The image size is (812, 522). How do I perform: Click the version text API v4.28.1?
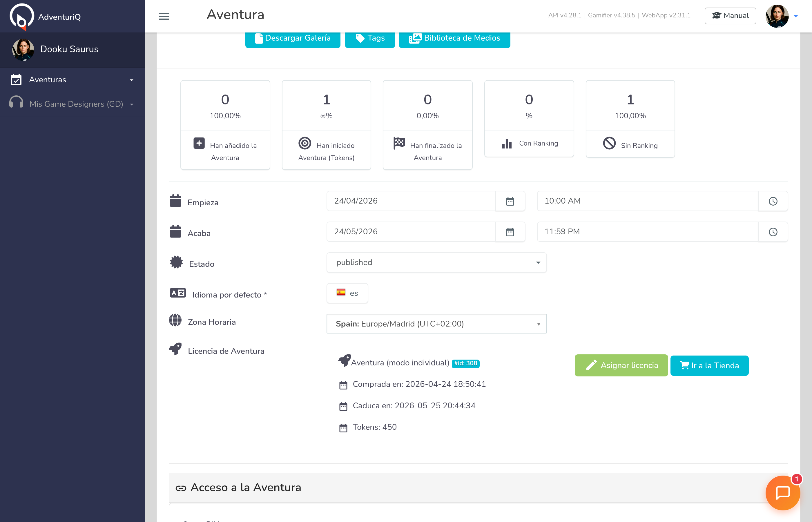565,15
